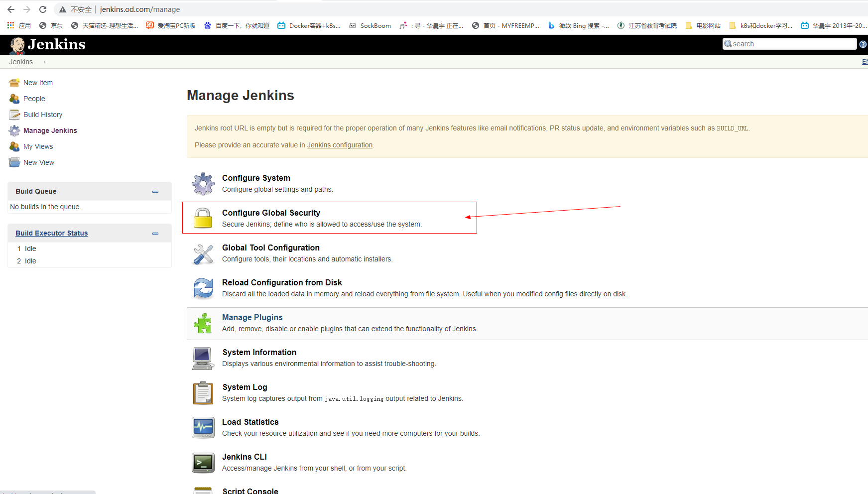Screen dimensions: 868x494
Task: Select Manage Jenkins in the sidebar
Action: tap(50, 130)
